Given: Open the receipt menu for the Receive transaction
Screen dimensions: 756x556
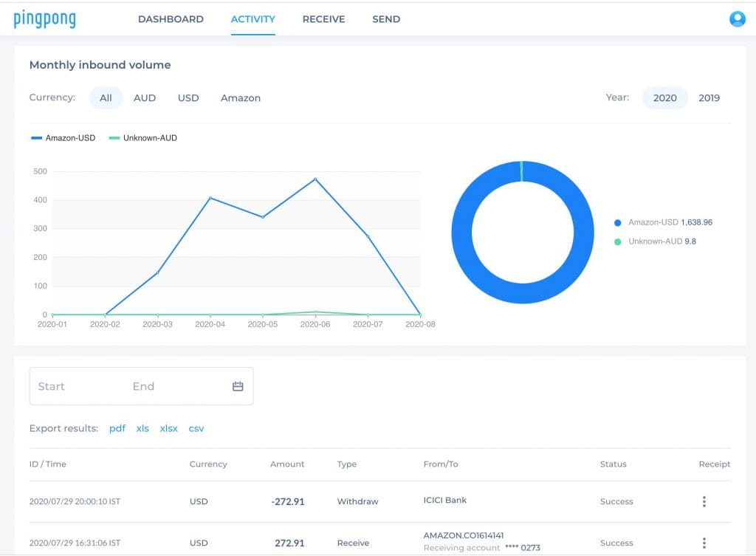Looking at the screenshot, I should pos(704,543).
